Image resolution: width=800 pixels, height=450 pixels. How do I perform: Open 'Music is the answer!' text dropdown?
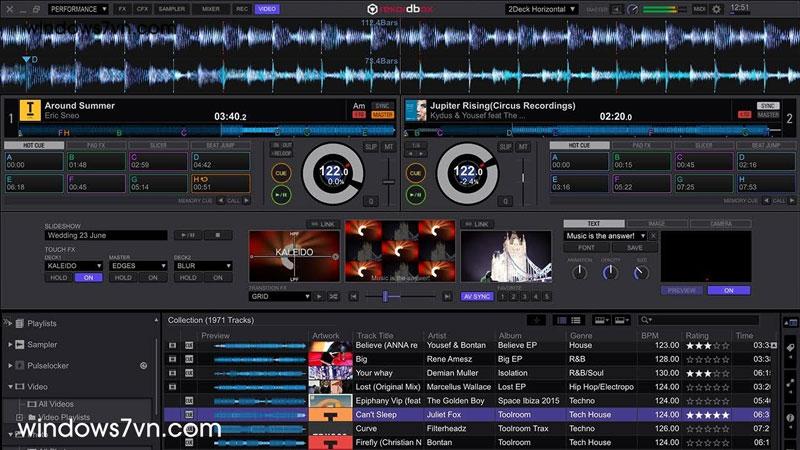coord(605,236)
